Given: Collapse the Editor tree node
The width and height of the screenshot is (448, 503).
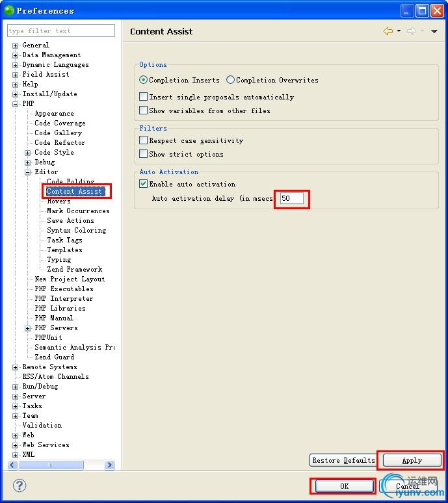Looking at the screenshot, I should [x=27, y=172].
